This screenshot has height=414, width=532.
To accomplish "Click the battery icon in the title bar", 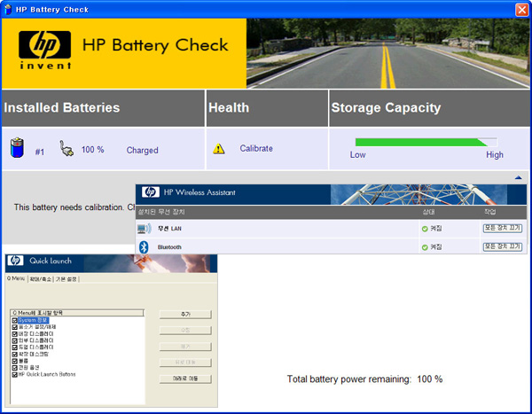I will tap(8, 10).
